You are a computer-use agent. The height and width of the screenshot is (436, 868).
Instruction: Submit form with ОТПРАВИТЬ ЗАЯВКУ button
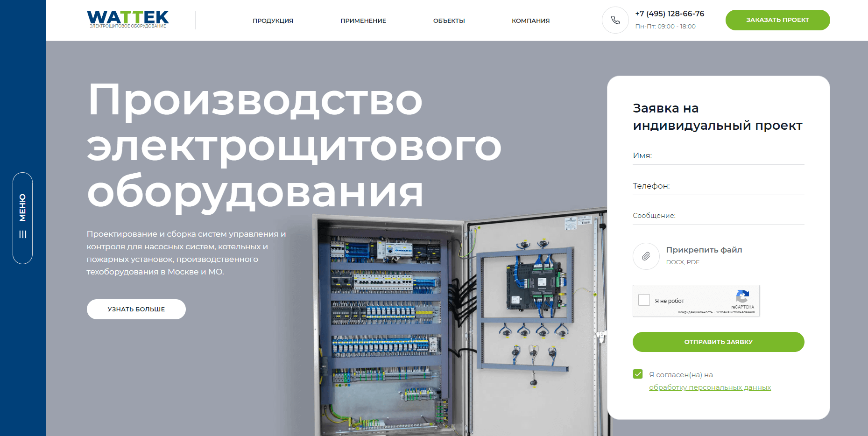pyautogui.click(x=718, y=342)
